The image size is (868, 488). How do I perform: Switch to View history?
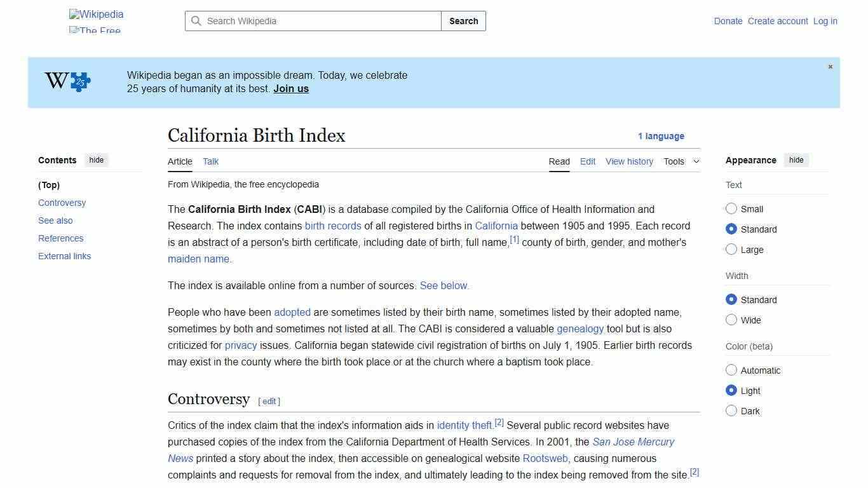tap(629, 161)
